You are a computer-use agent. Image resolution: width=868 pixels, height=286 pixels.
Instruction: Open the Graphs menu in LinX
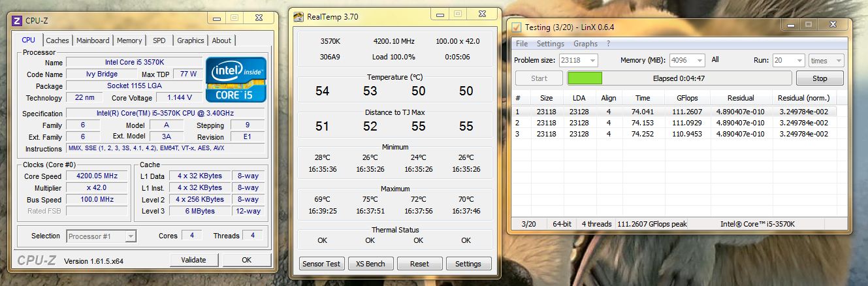pos(585,44)
